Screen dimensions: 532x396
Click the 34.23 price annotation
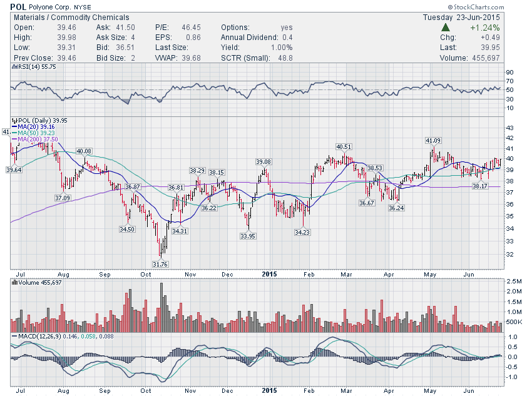302,232
